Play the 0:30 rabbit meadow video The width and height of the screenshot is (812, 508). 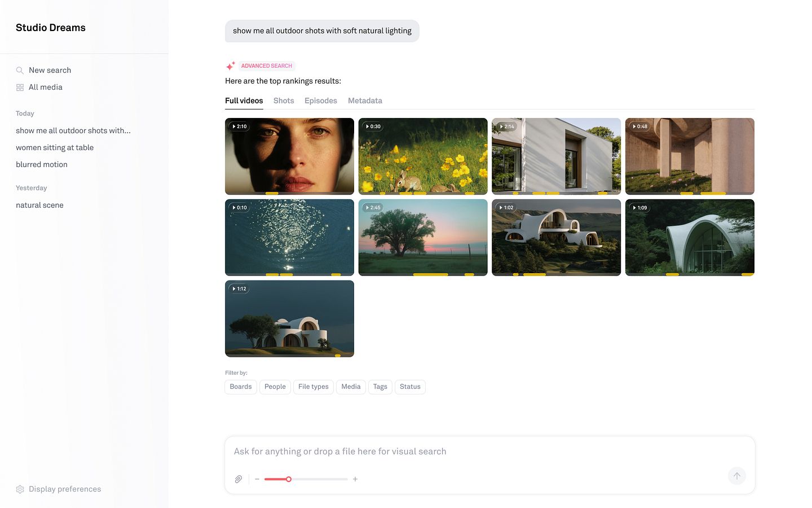pyautogui.click(x=423, y=156)
